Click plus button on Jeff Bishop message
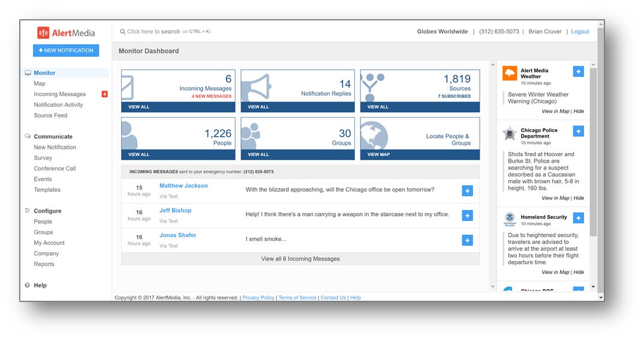The height and width of the screenshot is (341, 644). pos(467,216)
